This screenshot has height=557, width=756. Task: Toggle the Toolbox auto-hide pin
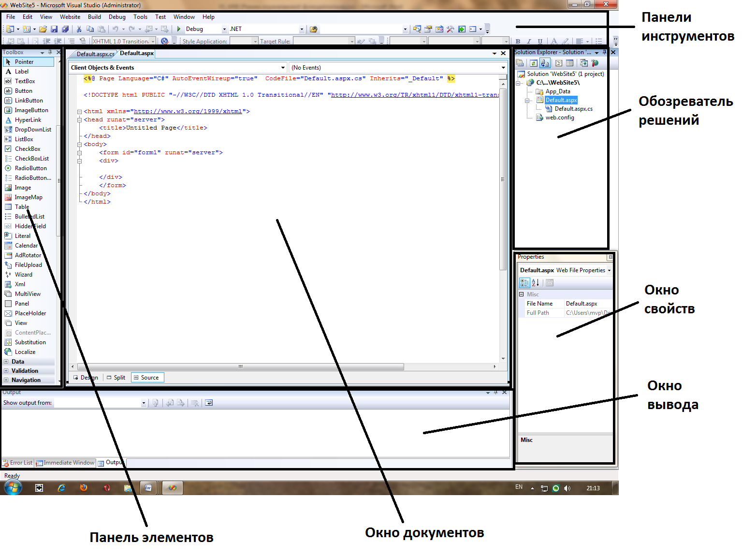(x=50, y=52)
